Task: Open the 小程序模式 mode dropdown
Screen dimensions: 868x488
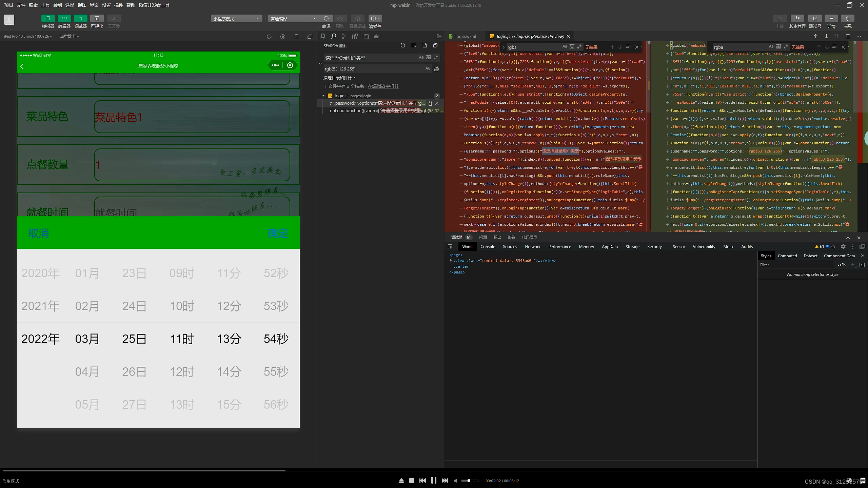Action: pyautogui.click(x=236, y=19)
